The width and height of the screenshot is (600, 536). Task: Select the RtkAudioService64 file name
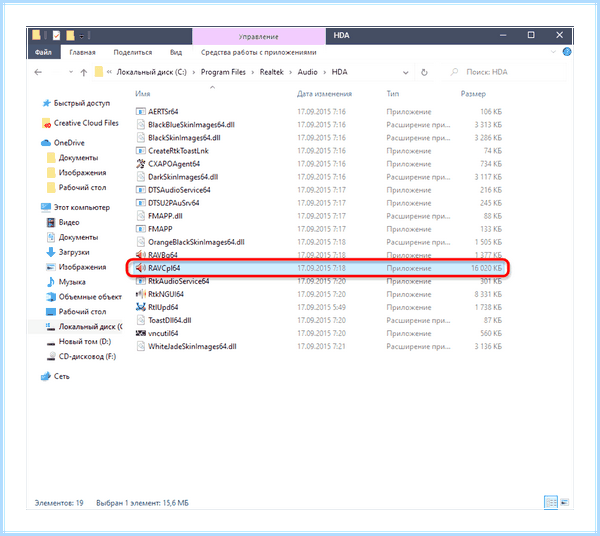[179, 281]
